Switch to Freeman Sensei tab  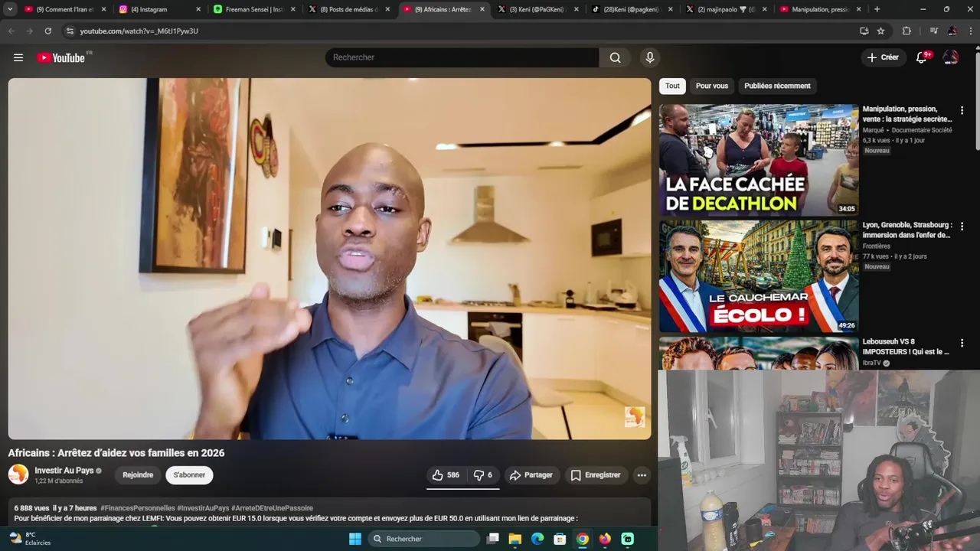click(x=254, y=9)
